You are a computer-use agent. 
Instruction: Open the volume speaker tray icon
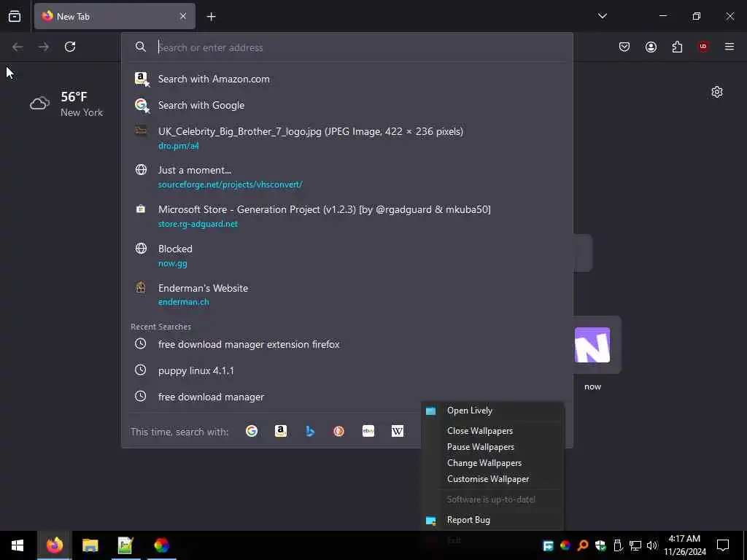tap(652, 545)
